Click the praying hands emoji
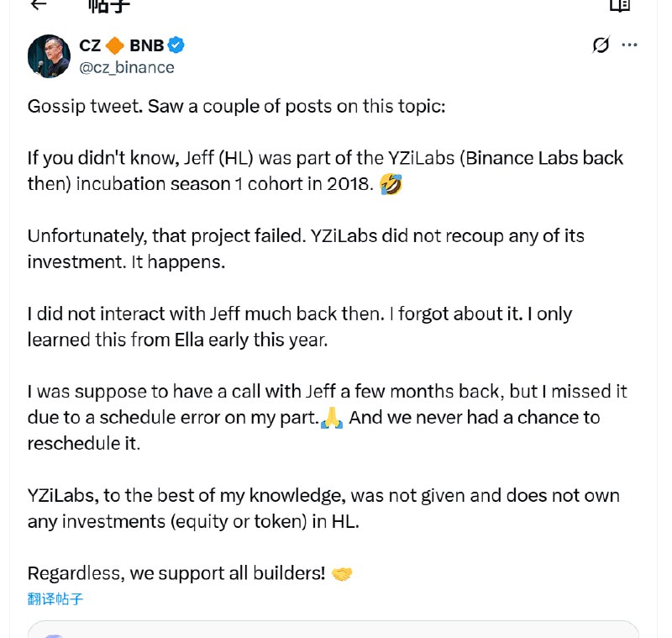Viewport: 672px width, 638px height. click(x=332, y=418)
